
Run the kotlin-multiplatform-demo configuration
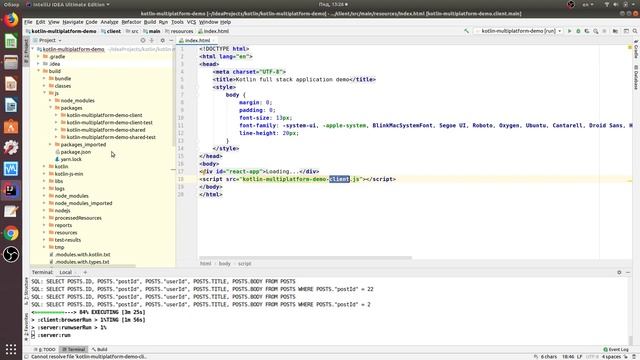pyautogui.click(x=569, y=31)
